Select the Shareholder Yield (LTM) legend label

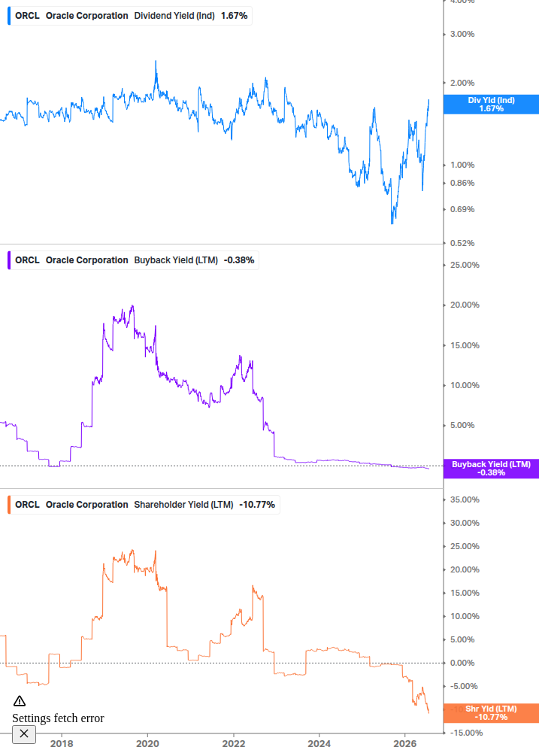pos(183,505)
